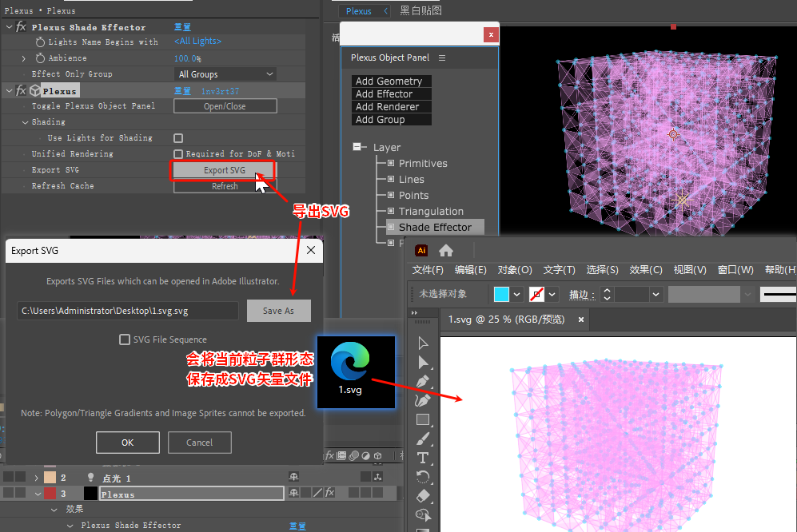Click the fx icon beside Plexus Shade Effector
This screenshot has height=532, width=797.
[21, 26]
